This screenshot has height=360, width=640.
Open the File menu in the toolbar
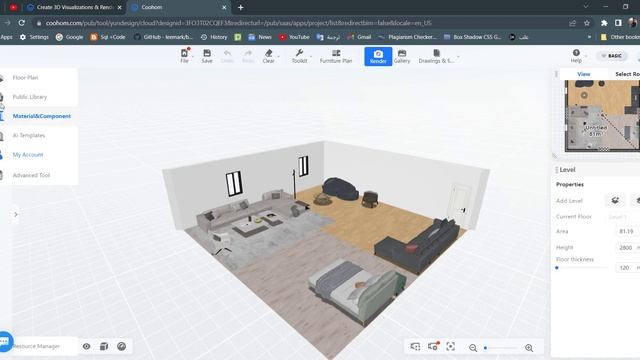(x=184, y=56)
